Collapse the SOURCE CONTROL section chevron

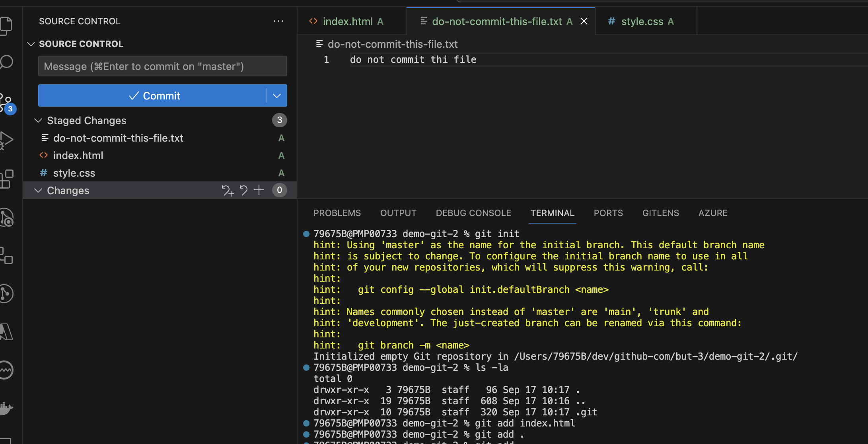(31, 44)
